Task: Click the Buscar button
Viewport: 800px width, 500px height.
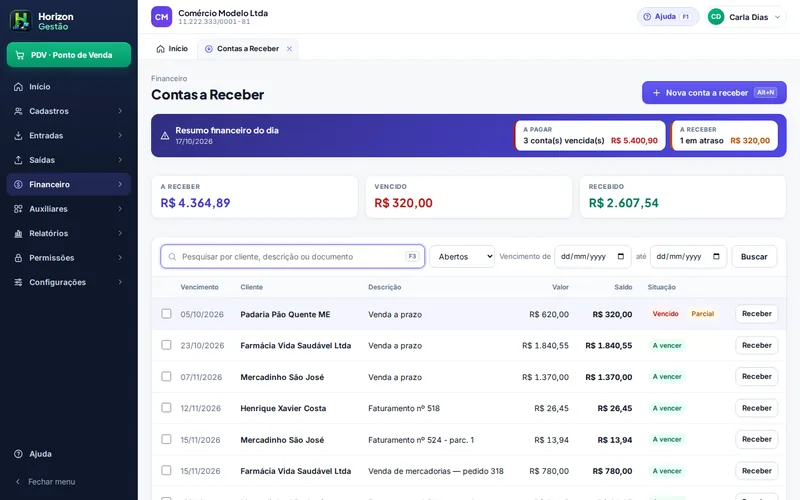Action: tap(754, 257)
